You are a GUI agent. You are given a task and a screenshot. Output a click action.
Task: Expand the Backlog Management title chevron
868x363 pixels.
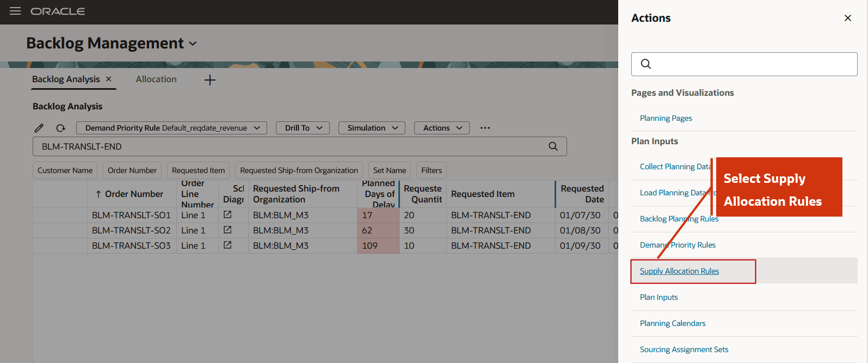tap(193, 44)
